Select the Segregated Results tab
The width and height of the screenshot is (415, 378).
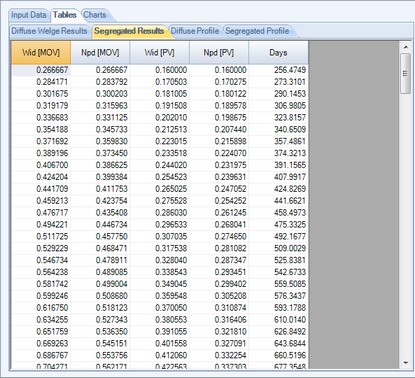point(129,31)
